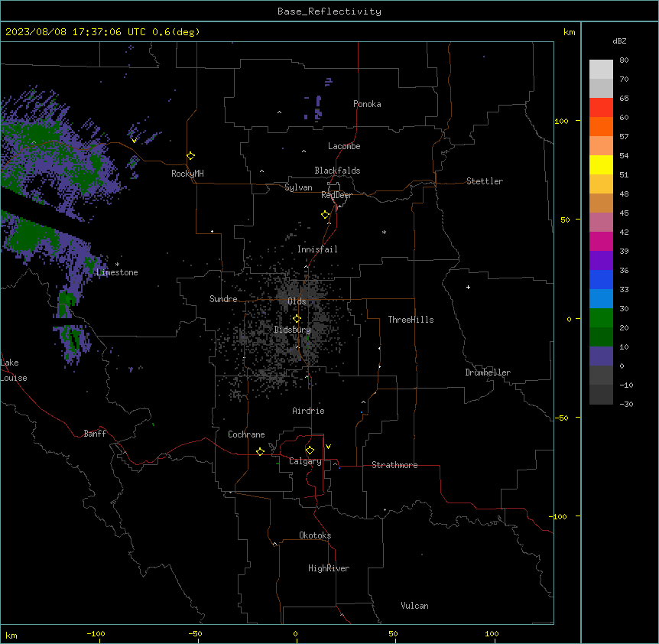Click the Base_Reflectivity title text
The image size is (659, 644).
click(x=329, y=11)
